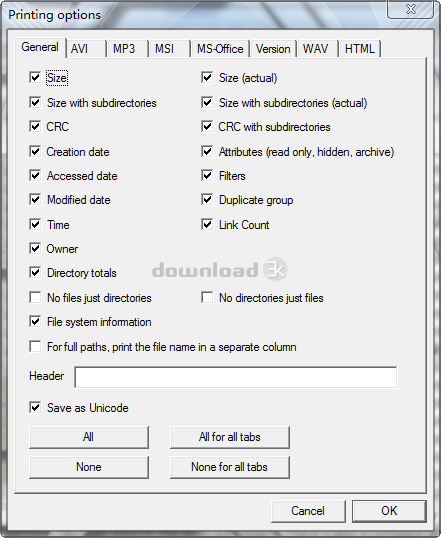Toggle the Duplicate group checkbox
This screenshot has width=441, height=538.
(x=207, y=199)
